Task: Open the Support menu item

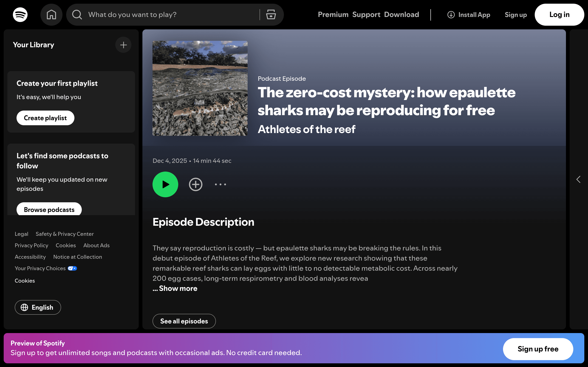Action: tap(366, 14)
